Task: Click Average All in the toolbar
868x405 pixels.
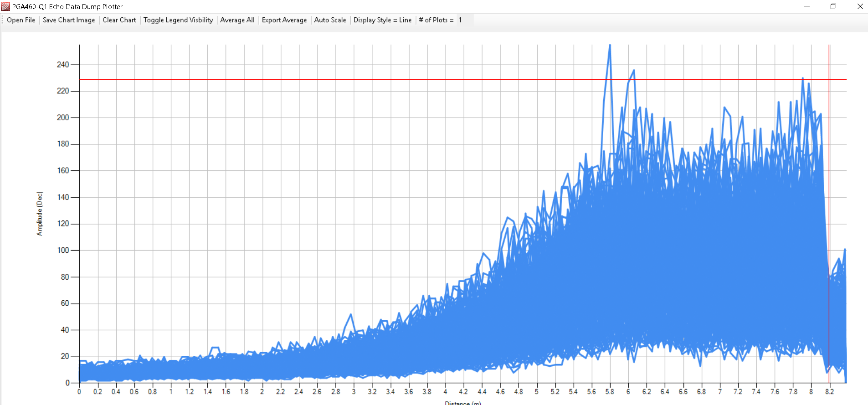Action: pos(237,20)
